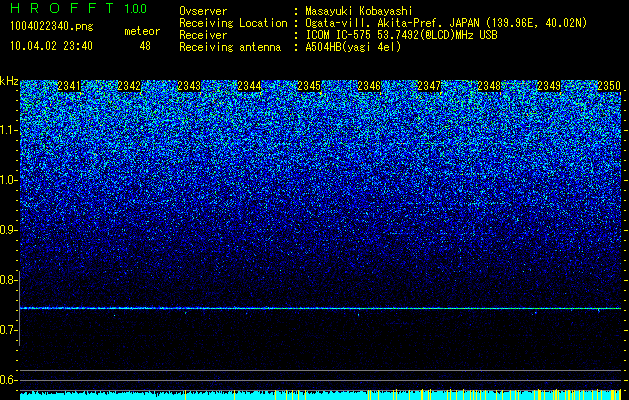Click the 0.9 frequency axis label
Image resolution: width=629 pixels, height=400 pixels.
click(x=8, y=230)
